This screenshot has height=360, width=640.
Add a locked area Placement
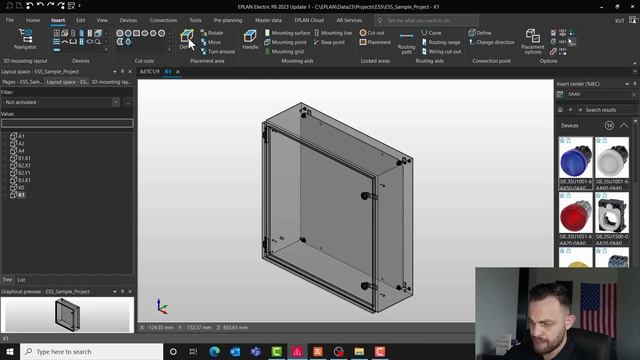click(x=375, y=42)
